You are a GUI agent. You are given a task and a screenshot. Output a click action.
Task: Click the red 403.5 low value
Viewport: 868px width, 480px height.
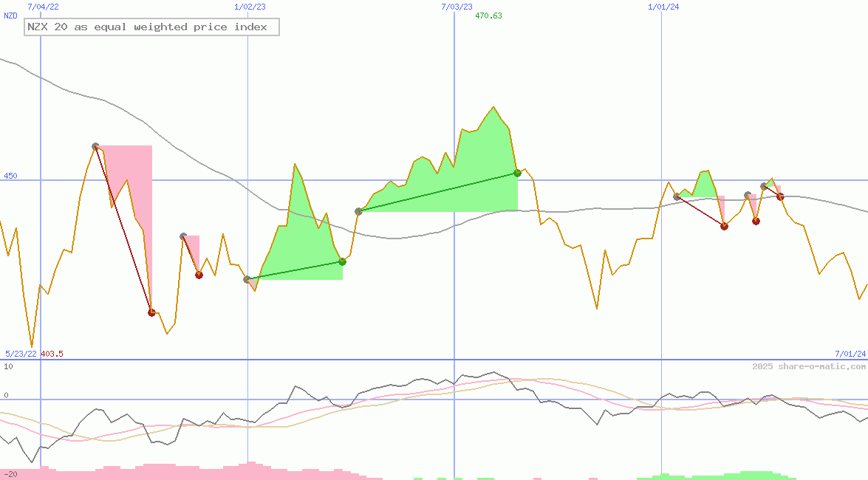(x=52, y=354)
